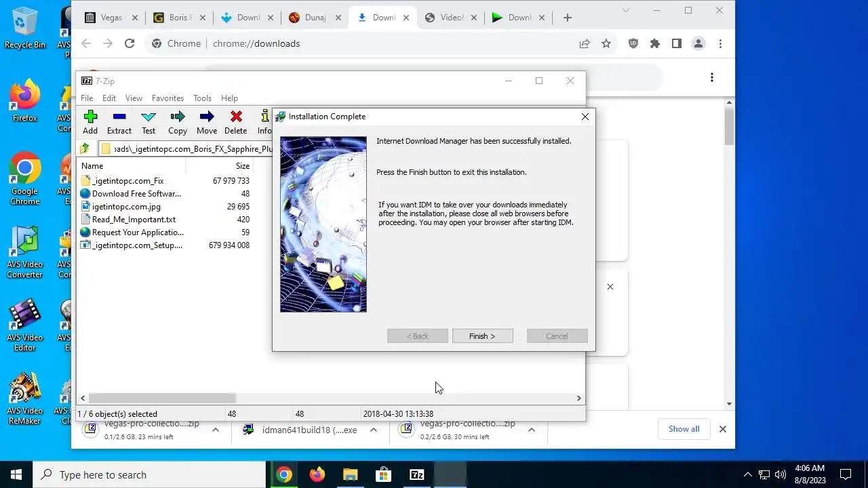Viewport: 868px width, 488px height.
Task: Expand options for idman641build18 download
Action: tap(373, 430)
